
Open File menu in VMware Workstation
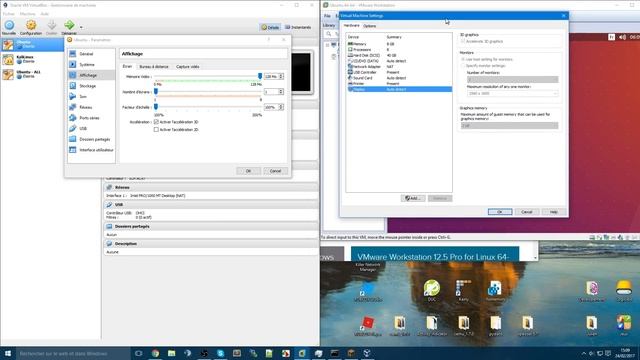tap(327, 16)
